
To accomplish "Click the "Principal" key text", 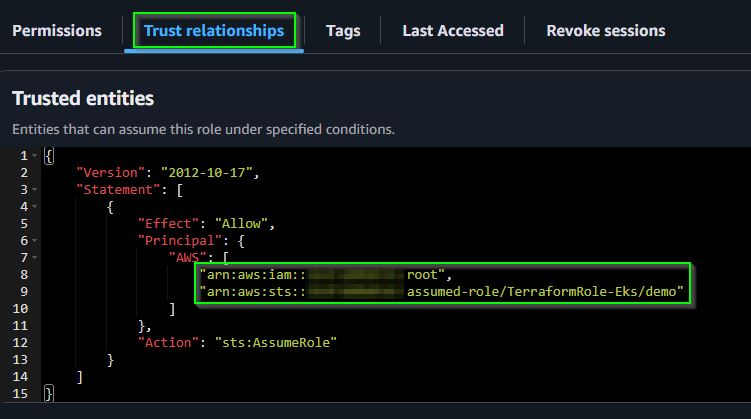I will pyautogui.click(x=180, y=241).
